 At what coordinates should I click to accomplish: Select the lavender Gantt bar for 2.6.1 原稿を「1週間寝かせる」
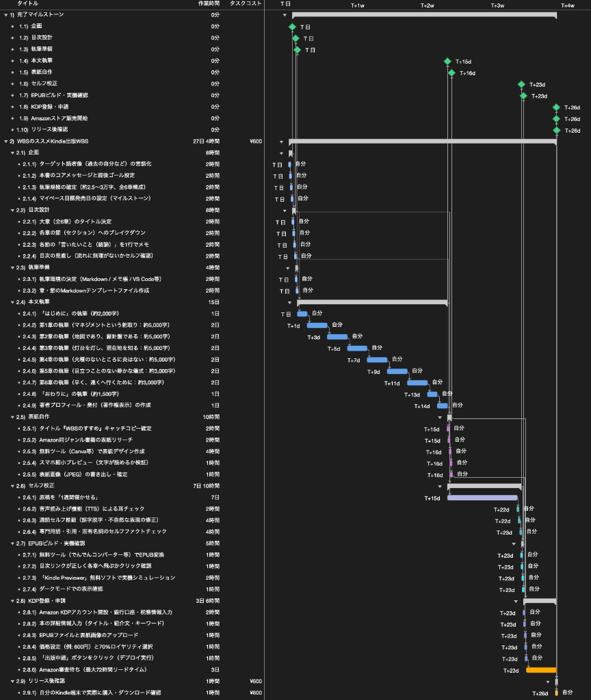[x=482, y=498]
